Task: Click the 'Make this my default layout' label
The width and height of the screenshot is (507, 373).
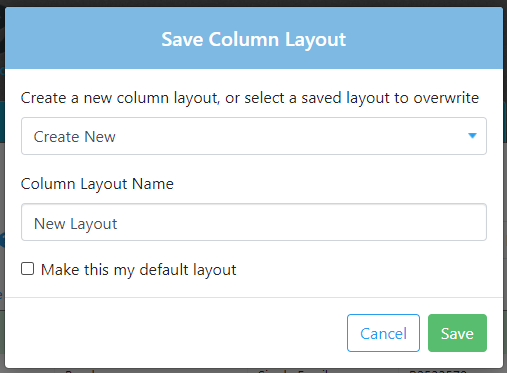Action: 138,270
